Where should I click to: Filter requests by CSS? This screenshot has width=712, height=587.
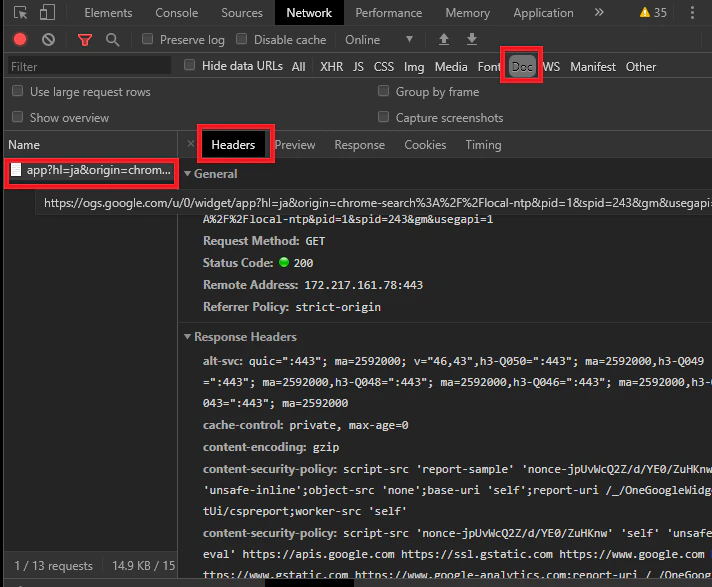click(384, 67)
